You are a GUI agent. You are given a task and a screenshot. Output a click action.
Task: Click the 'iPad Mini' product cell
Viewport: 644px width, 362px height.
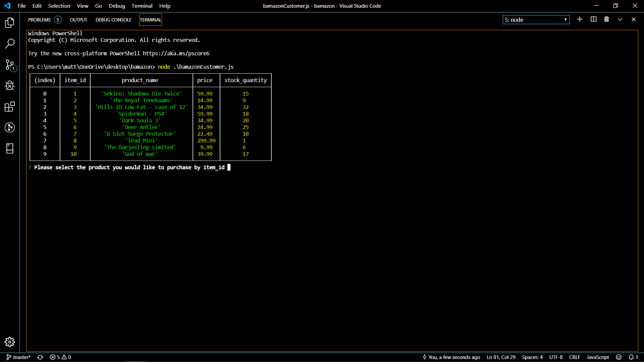141,140
